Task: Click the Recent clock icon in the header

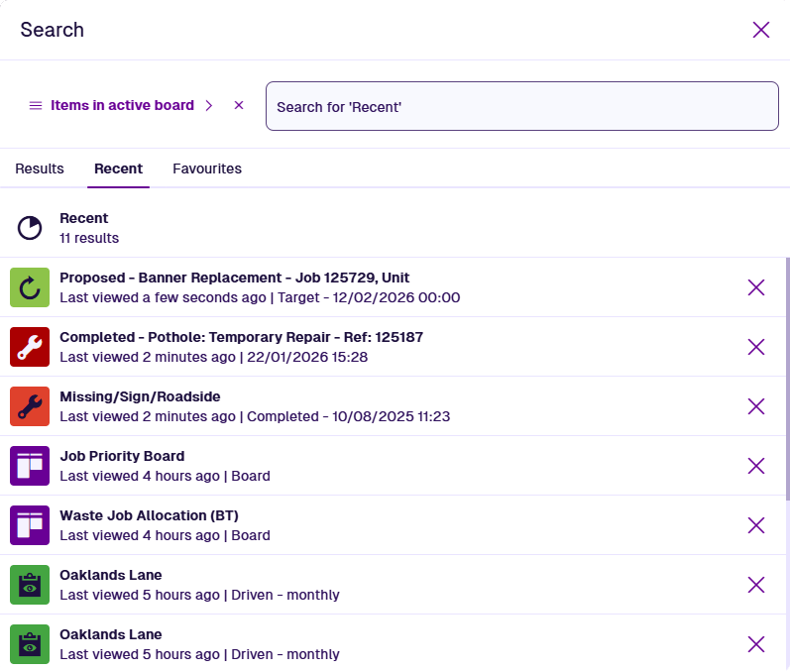Action: click(30, 228)
